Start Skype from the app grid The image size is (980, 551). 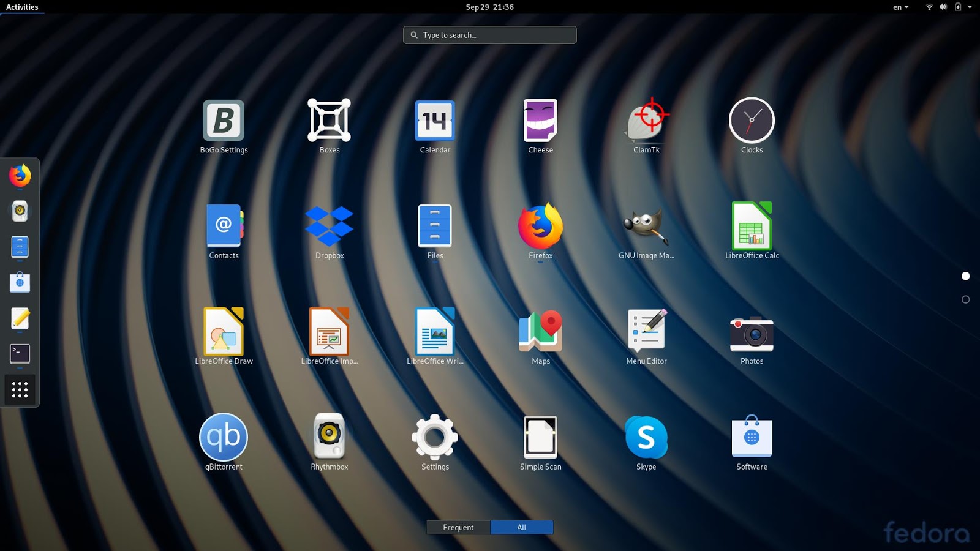(646, 437)
